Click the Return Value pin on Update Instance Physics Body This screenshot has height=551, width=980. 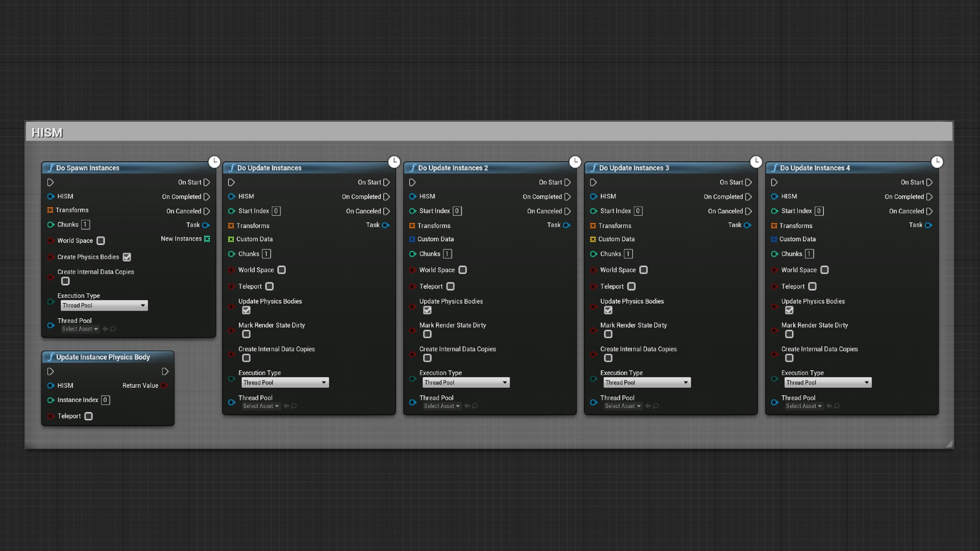[164, 386]
